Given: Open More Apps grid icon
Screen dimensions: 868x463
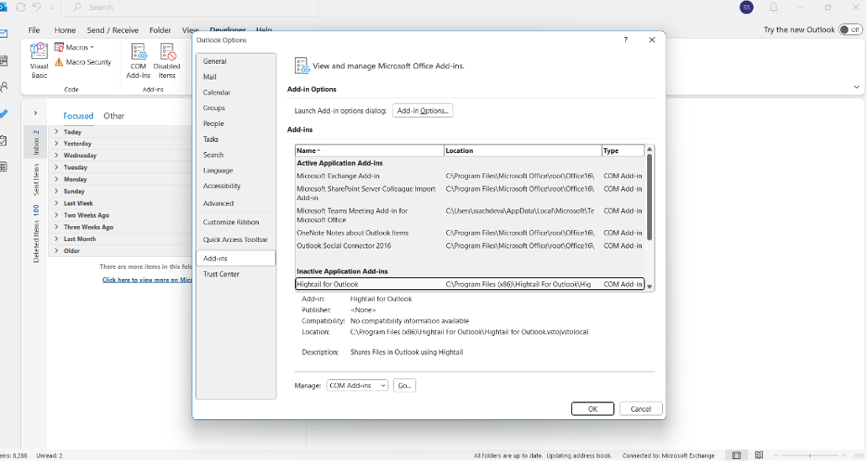Looking at the screenshot, I should pyautogui.click(x=3, y=166).
